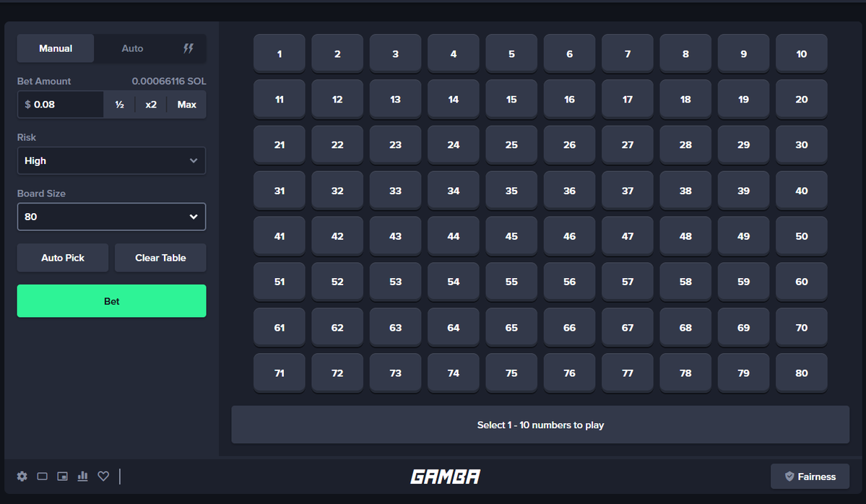
Task: Pick number 71 on the board
Action: point(280,373)
